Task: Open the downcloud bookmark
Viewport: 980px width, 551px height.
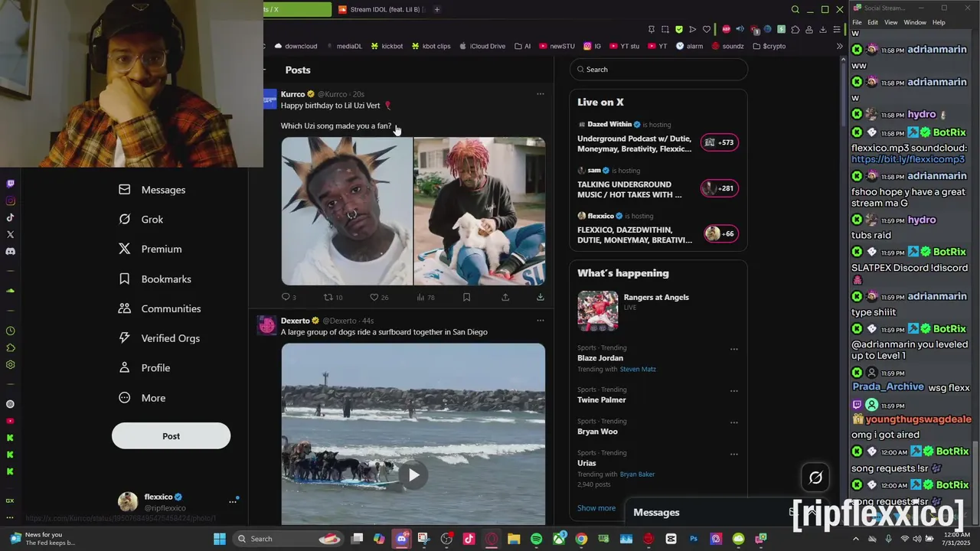Action: pos(296,46)
